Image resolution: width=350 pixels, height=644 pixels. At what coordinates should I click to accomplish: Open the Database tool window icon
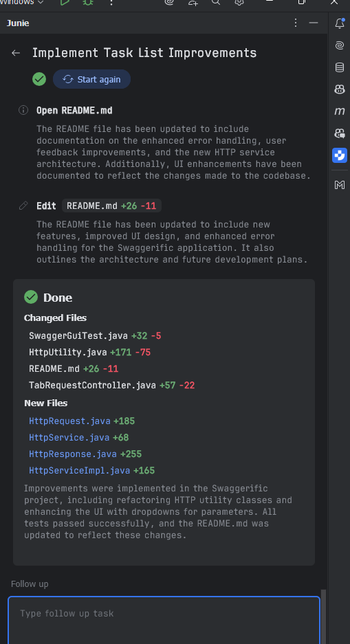pos(339,67)
